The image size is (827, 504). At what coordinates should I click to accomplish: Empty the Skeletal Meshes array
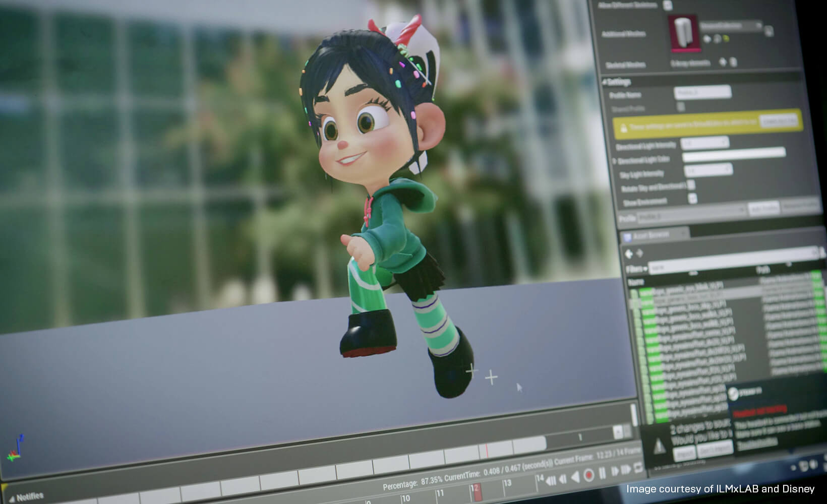(x=734, y=62)
